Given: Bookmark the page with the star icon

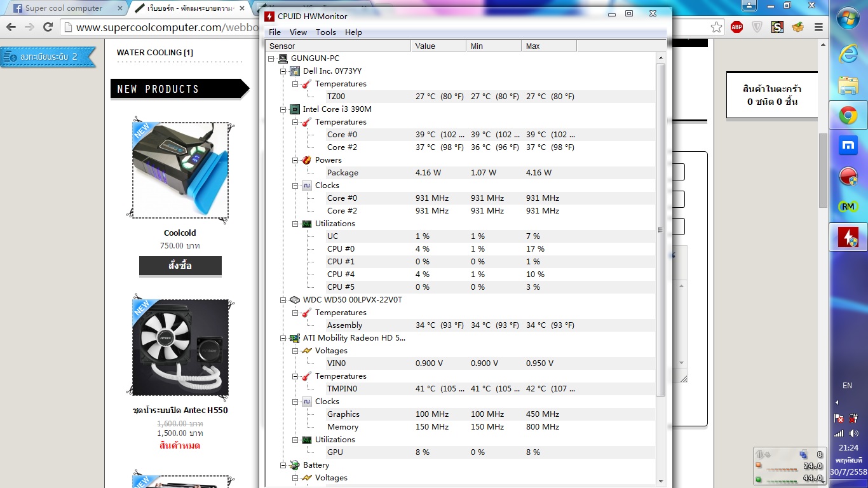Looking at the screenshot, I should [716, 27].
